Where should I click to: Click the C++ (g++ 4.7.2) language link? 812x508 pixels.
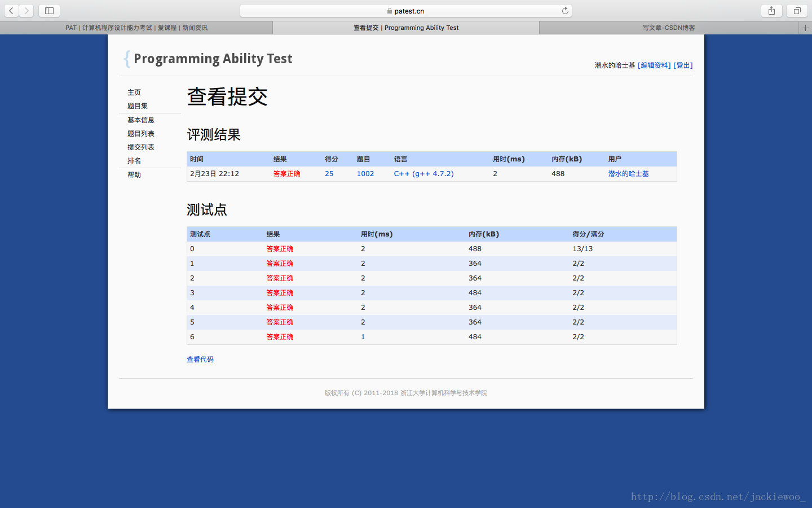pyautogui.click(x=424, y=174)
